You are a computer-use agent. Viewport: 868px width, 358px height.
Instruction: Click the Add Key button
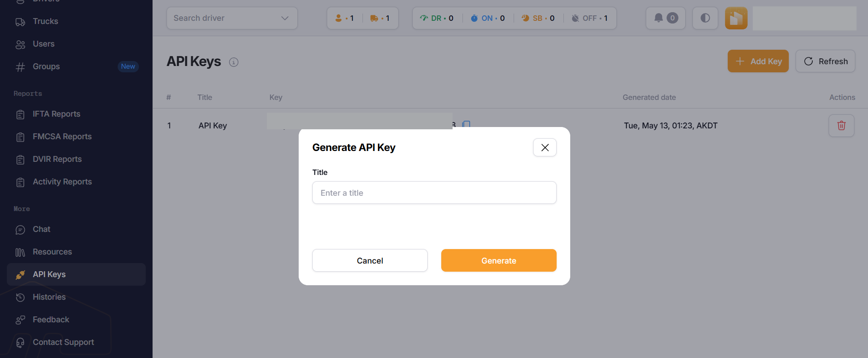758,61
